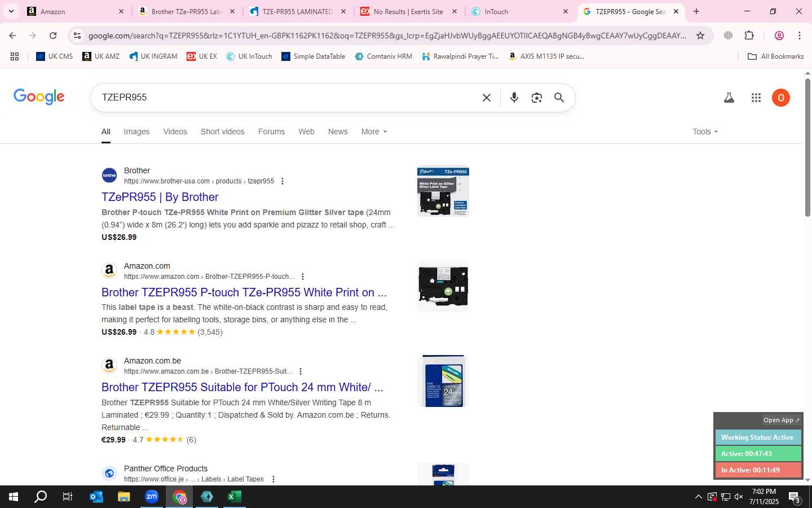
Task: Click the Amazon.com.be blue package thumbnail
Action: [x=443, y=381]
